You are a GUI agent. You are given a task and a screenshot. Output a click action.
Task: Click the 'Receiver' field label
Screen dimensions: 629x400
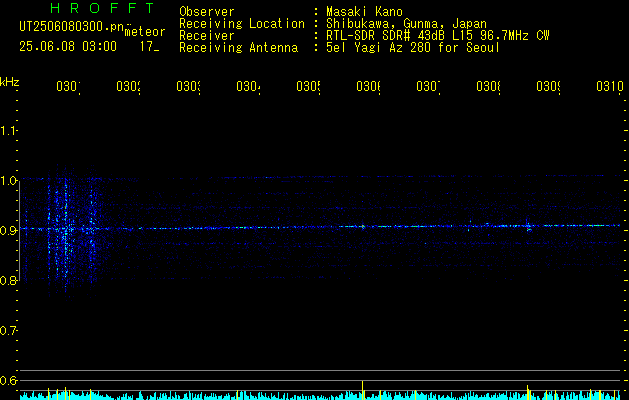pos(207,36)
